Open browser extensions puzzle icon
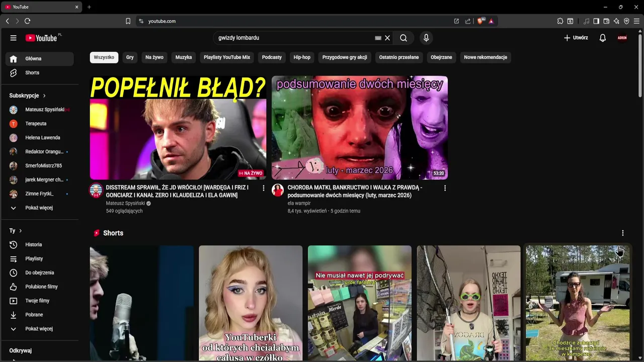Screen dimensions: 644x362 point(560,21)
